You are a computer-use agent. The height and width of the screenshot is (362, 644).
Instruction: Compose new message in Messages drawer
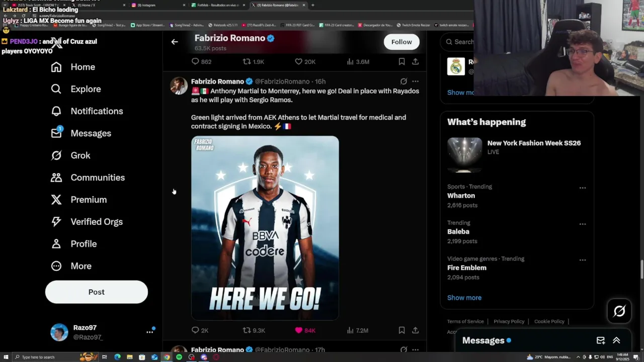click(601, 340)
